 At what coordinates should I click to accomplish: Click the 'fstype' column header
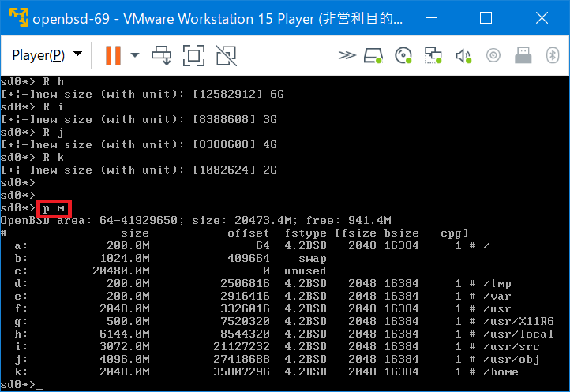[x=306, y=233]
